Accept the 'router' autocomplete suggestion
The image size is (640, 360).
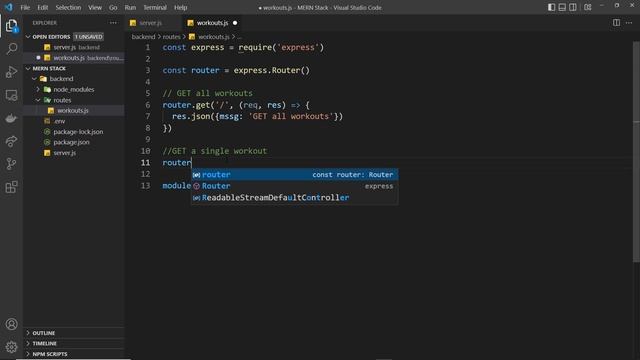point(295,175)
